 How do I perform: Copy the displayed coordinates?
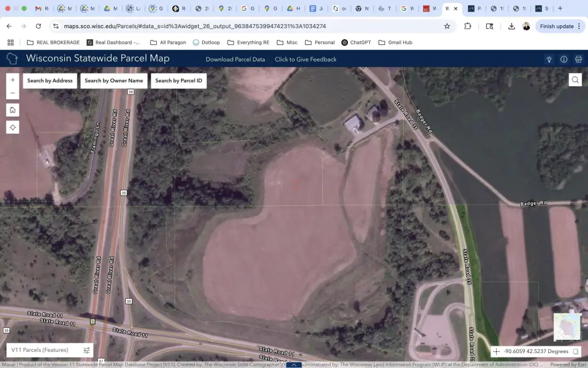575,351
